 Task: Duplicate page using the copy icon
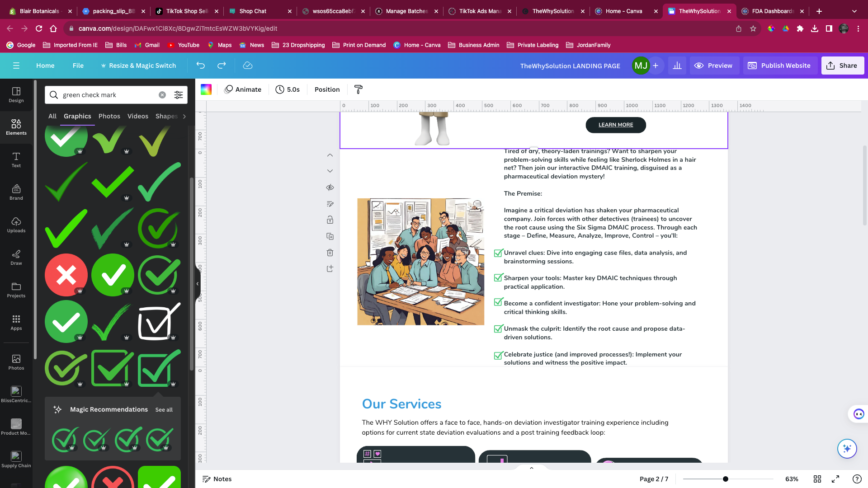click(x=330, y=236)
